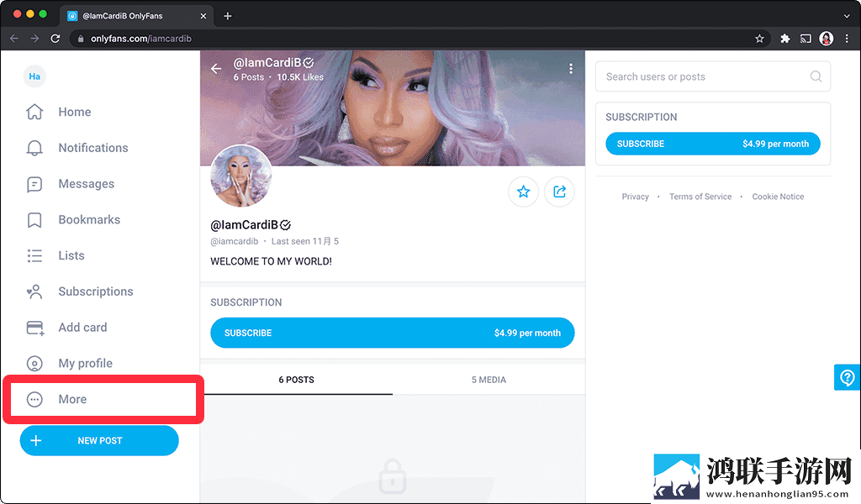Reload the page with the browser refresh icon
861x504 pixels.
[55, 39]
